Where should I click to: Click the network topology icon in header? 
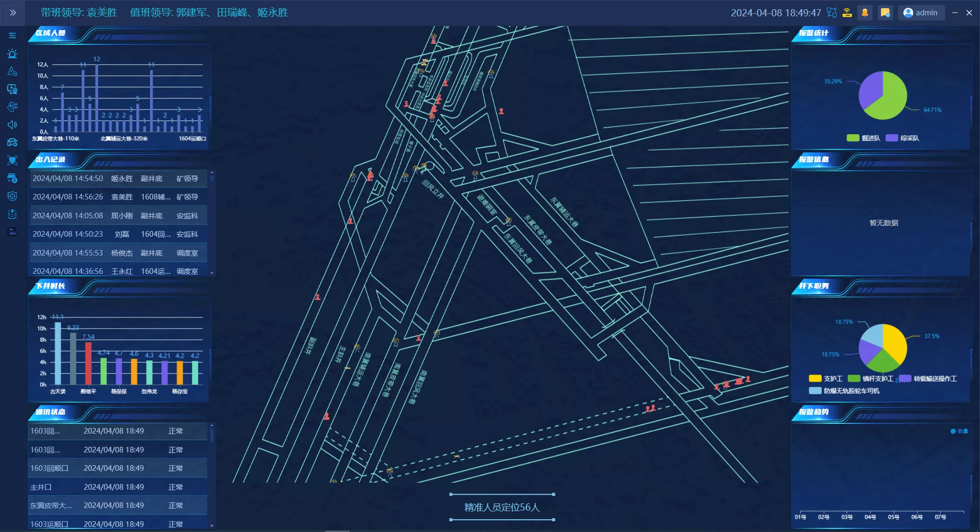832,13
